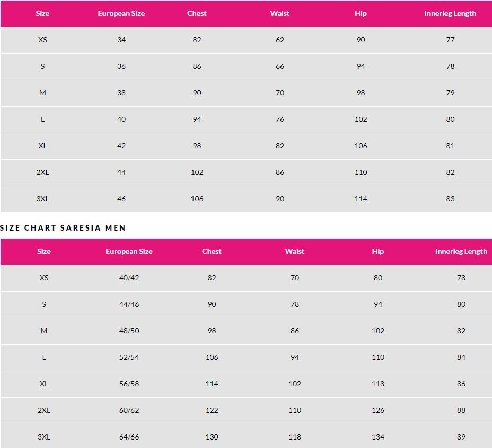Click the 40/42 European size cell

tap(129, 278)
